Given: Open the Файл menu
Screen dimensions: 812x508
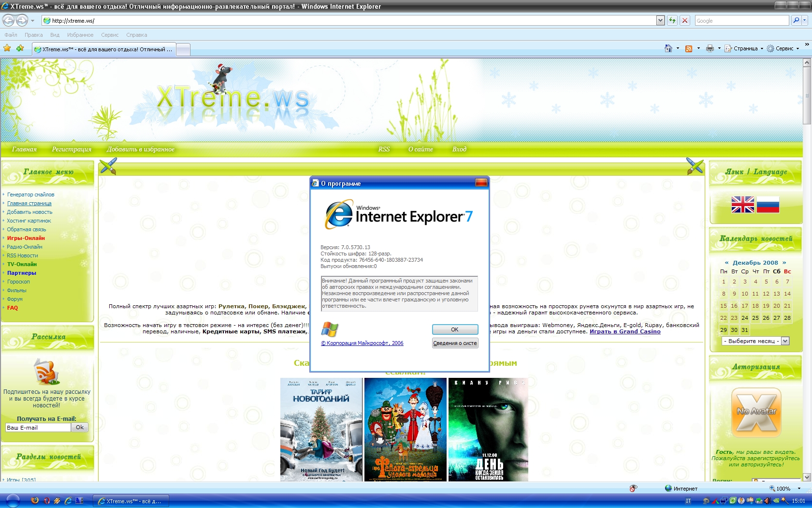Looking at the screenshot, I should click(11, 35).
